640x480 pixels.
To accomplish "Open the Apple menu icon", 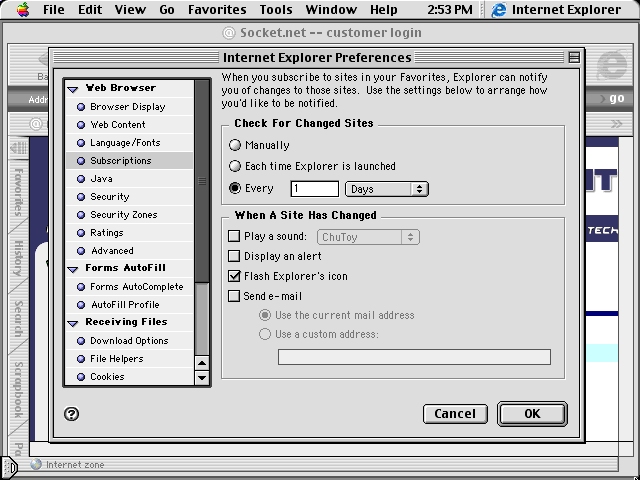I will [23, 9].
